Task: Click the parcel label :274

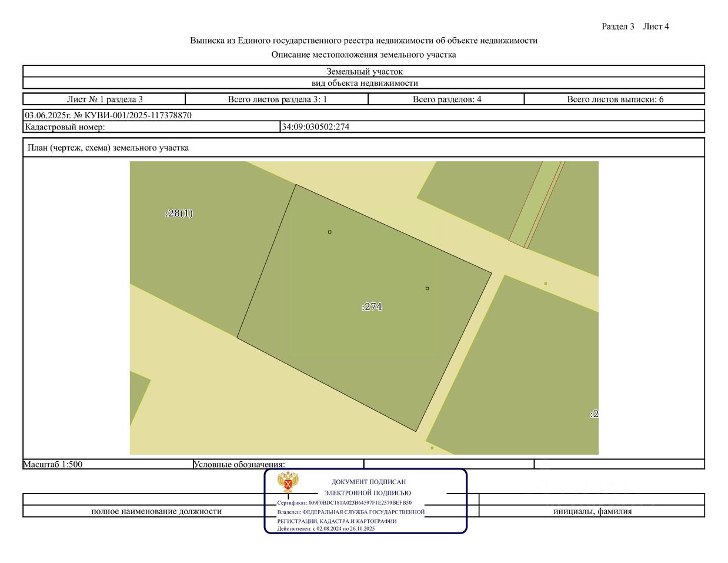Action: pyautogui.click(x=372, y=307)
